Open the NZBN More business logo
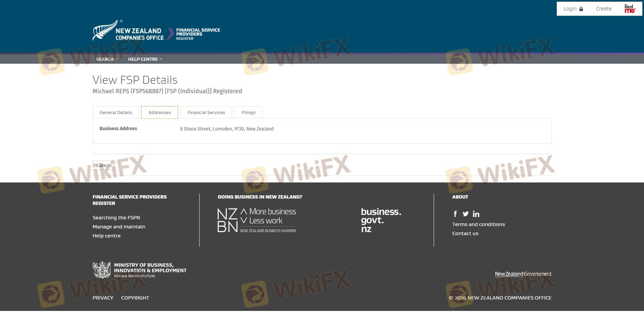 tap(257, 220)
